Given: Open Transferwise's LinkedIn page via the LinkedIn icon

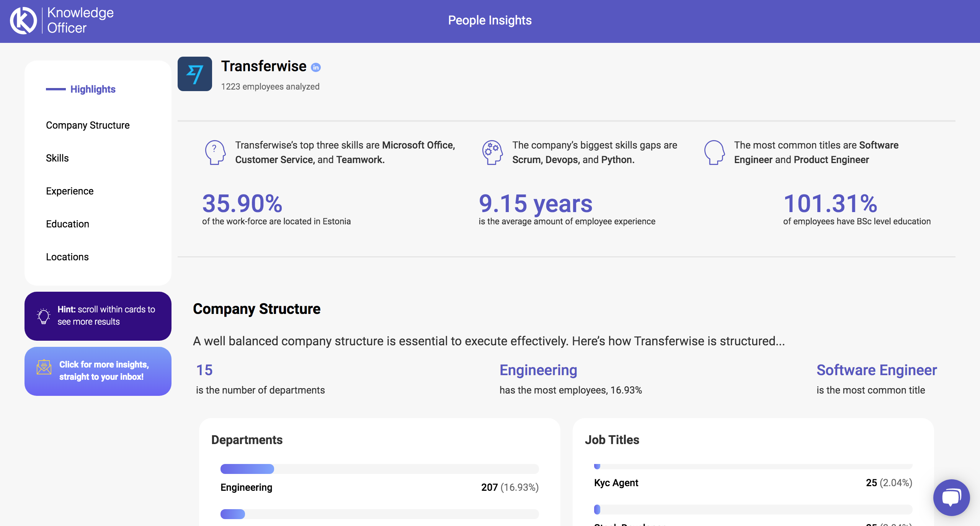Looking at the screenshot, I should (x=315, y=67).
